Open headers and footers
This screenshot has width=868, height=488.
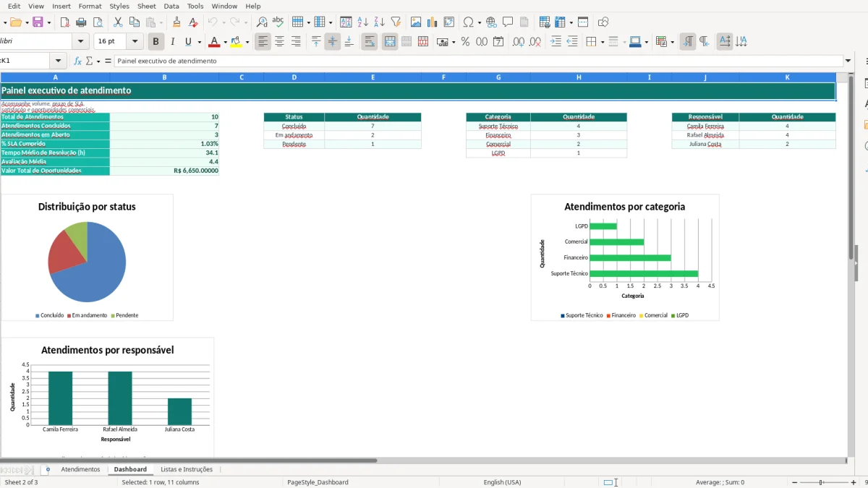click(x=524, y=22)
